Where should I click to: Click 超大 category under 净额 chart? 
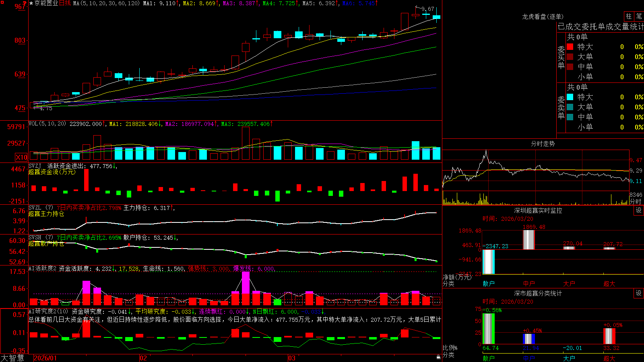pos(609,284)
